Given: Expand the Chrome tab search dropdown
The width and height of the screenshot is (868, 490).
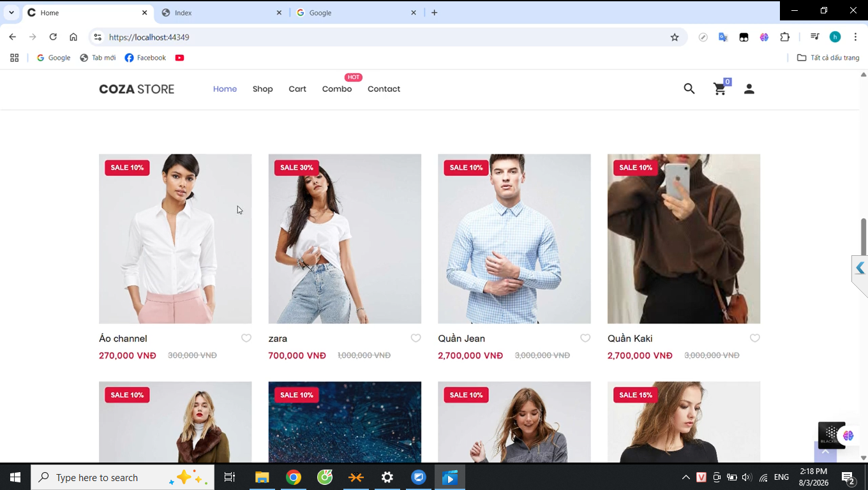Looking at the screenshot, I should pyautogui.click(x=11, y=13).
